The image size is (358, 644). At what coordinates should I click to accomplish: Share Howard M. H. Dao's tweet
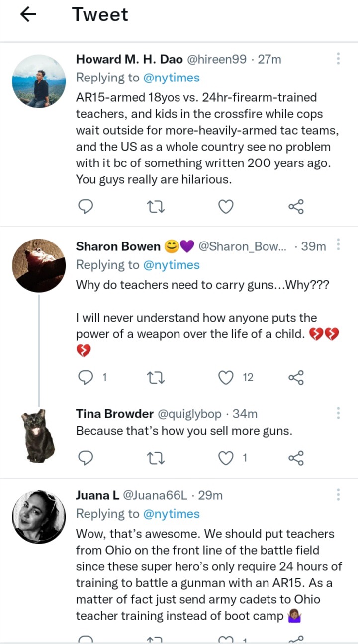tap(296, 206)
